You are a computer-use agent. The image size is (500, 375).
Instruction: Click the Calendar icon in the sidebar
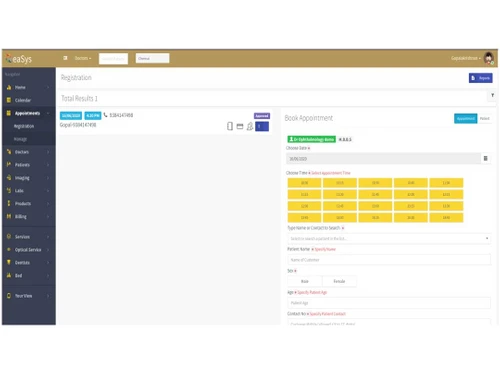pos(9,100)
